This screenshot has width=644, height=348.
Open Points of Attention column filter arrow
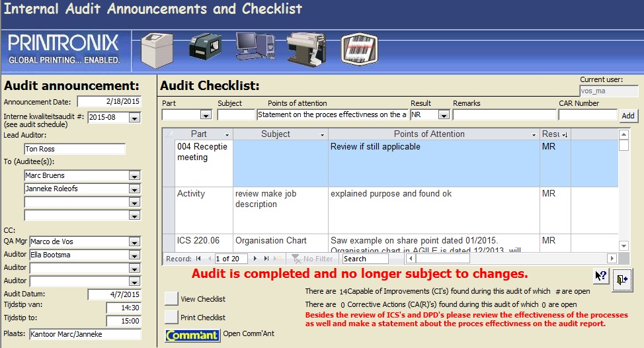tap(534, 134)
